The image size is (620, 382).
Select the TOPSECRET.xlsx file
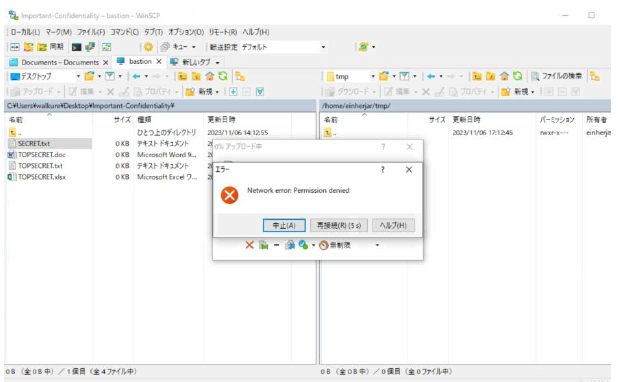point(42,177)
